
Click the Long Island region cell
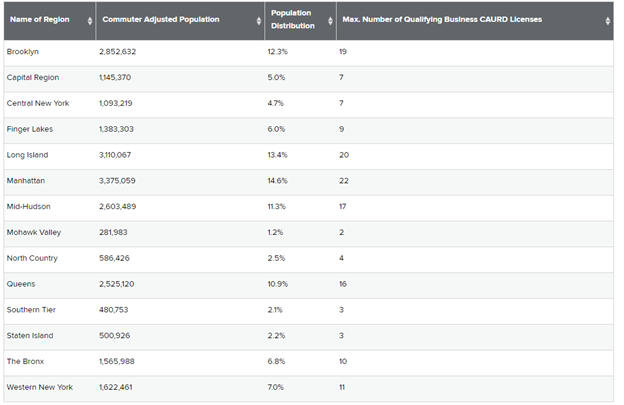[27, 155]
